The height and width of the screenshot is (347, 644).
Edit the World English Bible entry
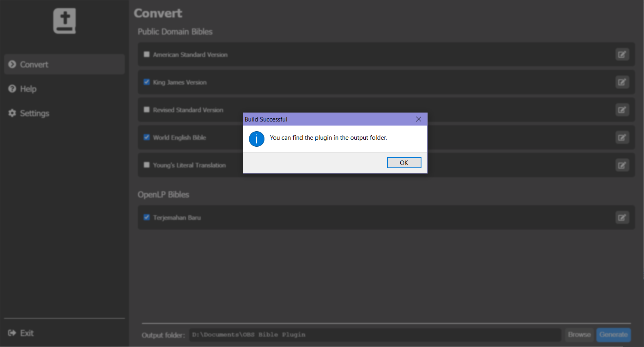622,137
